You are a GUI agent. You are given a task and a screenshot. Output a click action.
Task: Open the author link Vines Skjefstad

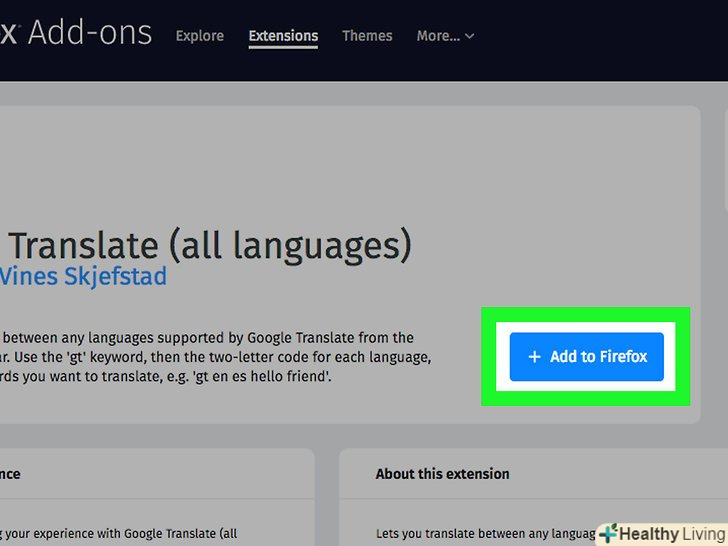83,276
